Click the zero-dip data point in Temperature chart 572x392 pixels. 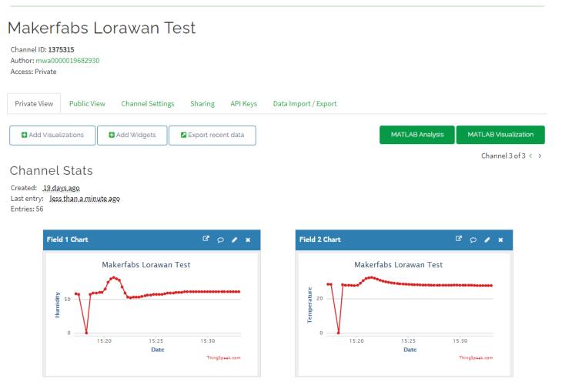click(x=339, y=333)
